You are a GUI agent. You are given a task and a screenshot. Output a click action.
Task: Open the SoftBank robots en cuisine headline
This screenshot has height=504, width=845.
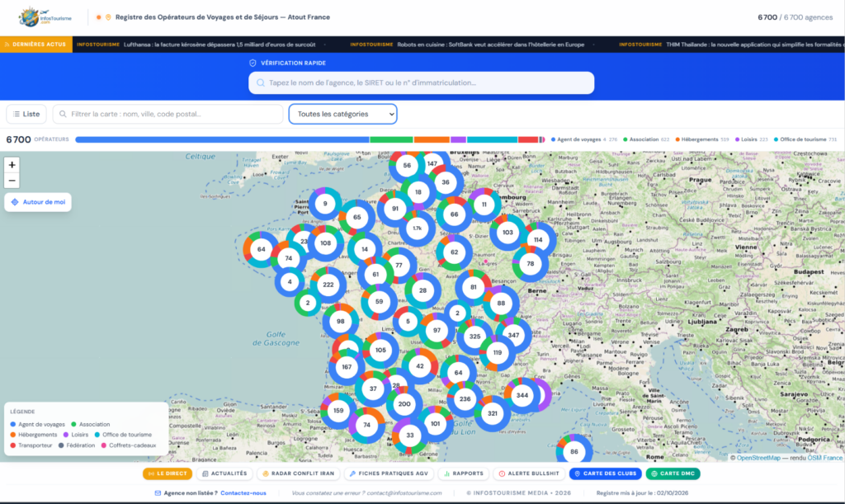(x=490, y=45)
